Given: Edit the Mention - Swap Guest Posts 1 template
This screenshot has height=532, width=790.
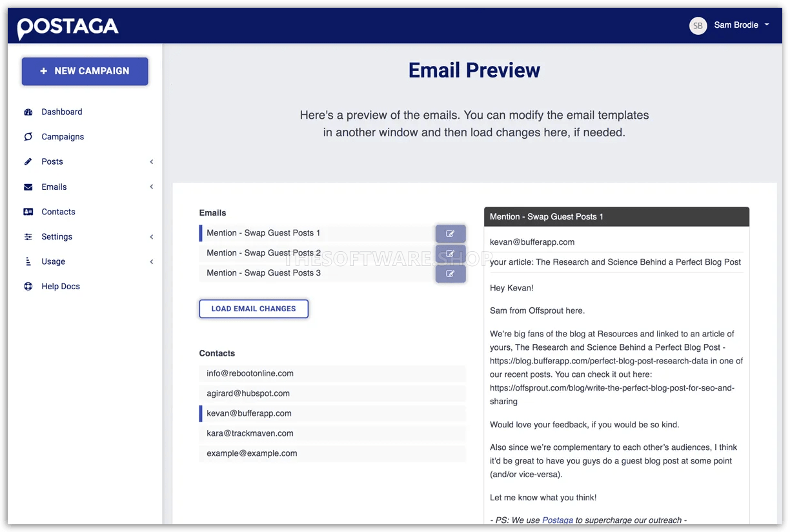Looking at the screenshot, I should point(451,234).
